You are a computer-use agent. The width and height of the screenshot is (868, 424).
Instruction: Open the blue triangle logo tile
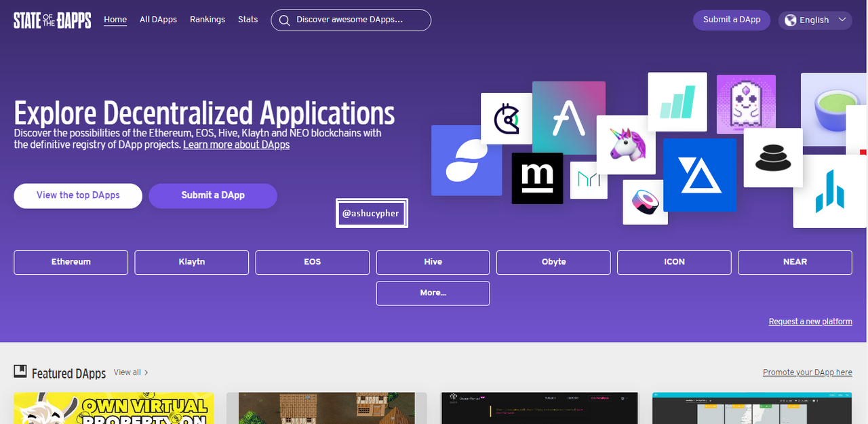coord(700,175)
